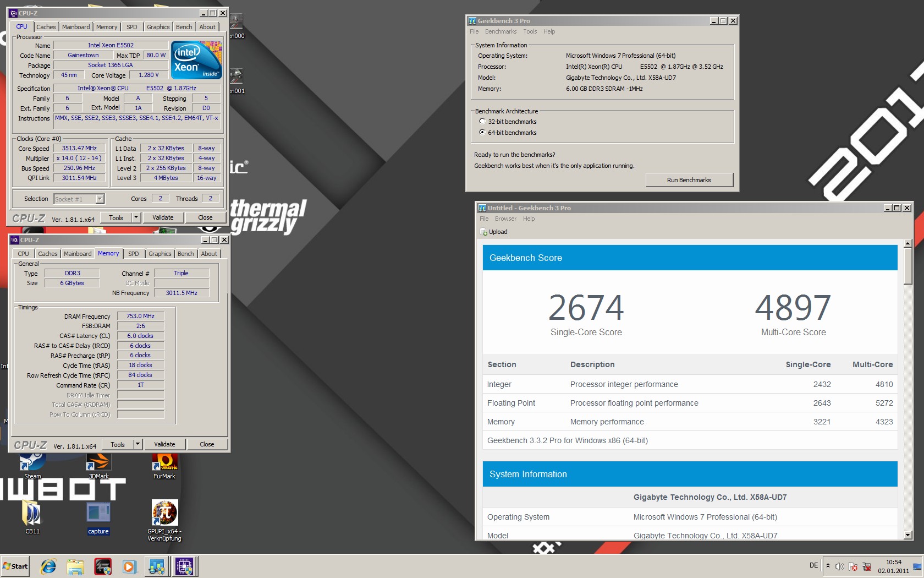Click the Intel Xeon inside logo
Screen dimensions: 924x578
[x=196, y=59]
